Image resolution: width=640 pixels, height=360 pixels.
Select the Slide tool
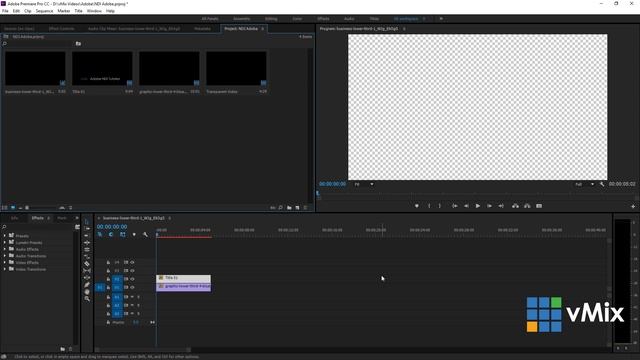point(87,278)
